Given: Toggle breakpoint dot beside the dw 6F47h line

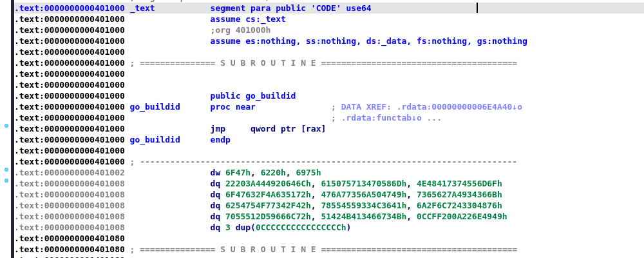Looking at the screenshot, I should (x=6, y=170).
